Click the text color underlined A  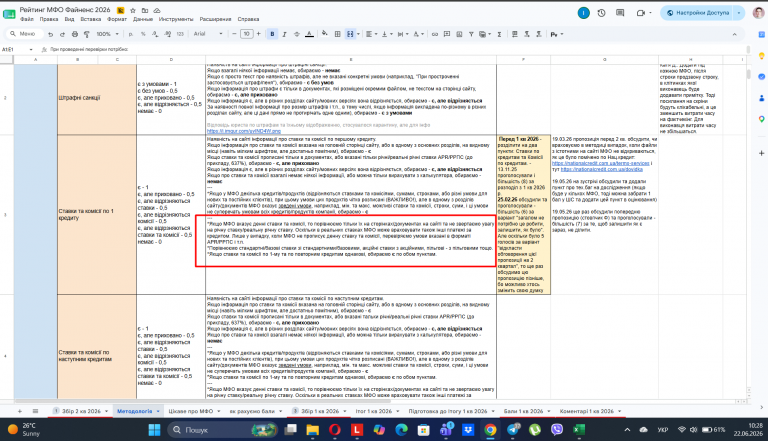point(309,34)
